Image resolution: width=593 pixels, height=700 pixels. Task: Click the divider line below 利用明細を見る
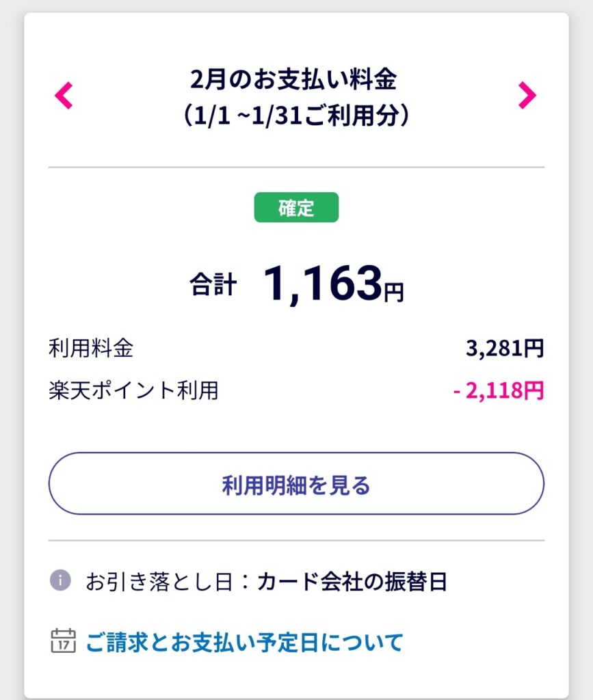[296, 541]
